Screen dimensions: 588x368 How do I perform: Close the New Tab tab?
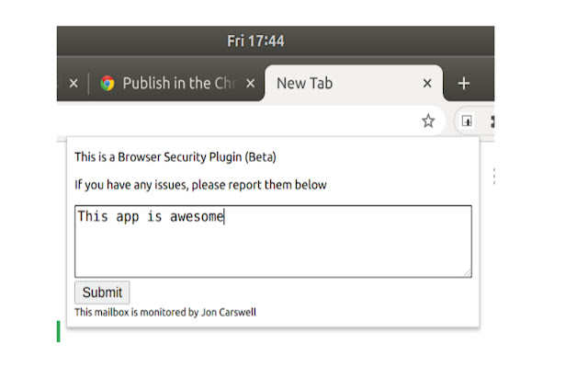point(426,83)
